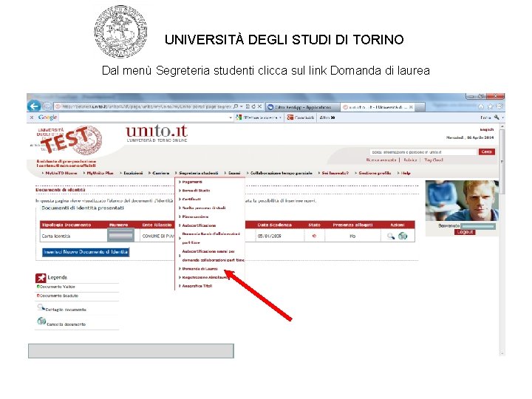
Task: Open MyUniTO Home menu
Action: 61,173
